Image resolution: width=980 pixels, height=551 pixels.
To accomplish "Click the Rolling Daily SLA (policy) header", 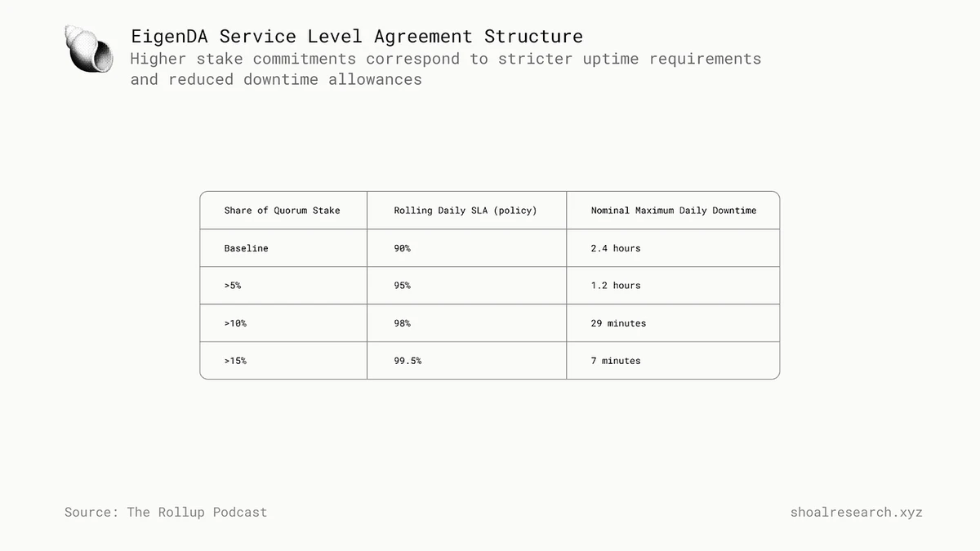I will coord(465,211).
